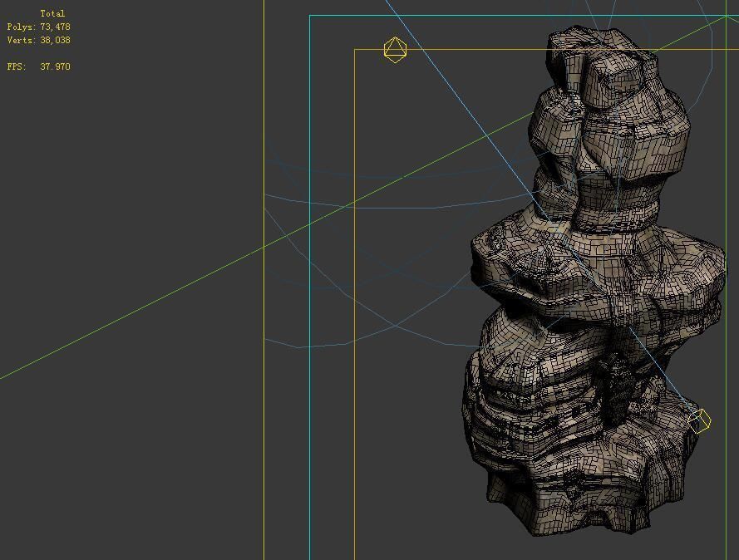Click the Verts count 38,038

point(55,40)
